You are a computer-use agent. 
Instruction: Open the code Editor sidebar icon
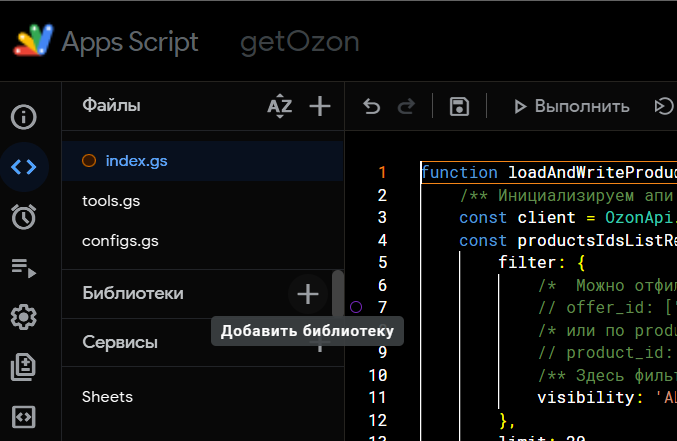(x=24, y=166)
